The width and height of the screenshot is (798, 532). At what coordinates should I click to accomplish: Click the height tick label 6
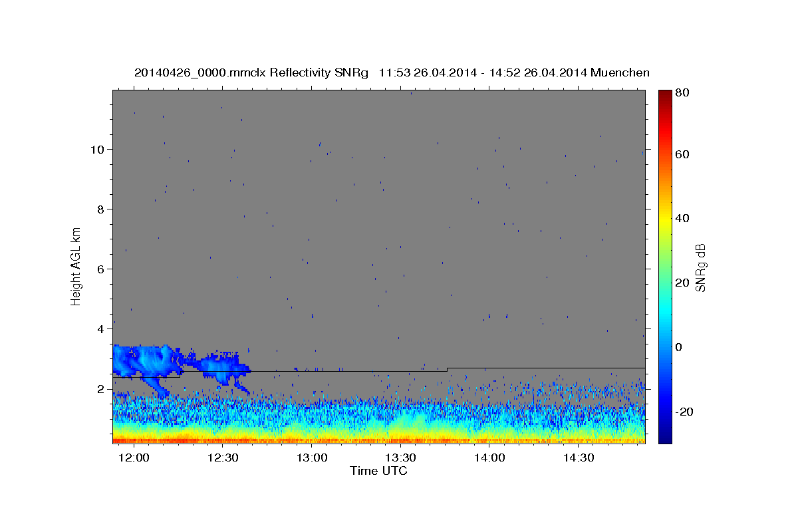[100, 269]
